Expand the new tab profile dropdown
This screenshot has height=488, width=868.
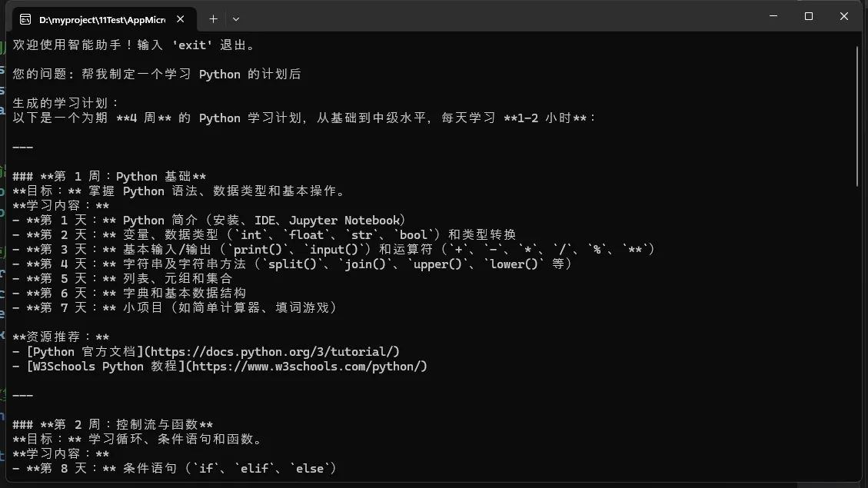pos(236,19)
